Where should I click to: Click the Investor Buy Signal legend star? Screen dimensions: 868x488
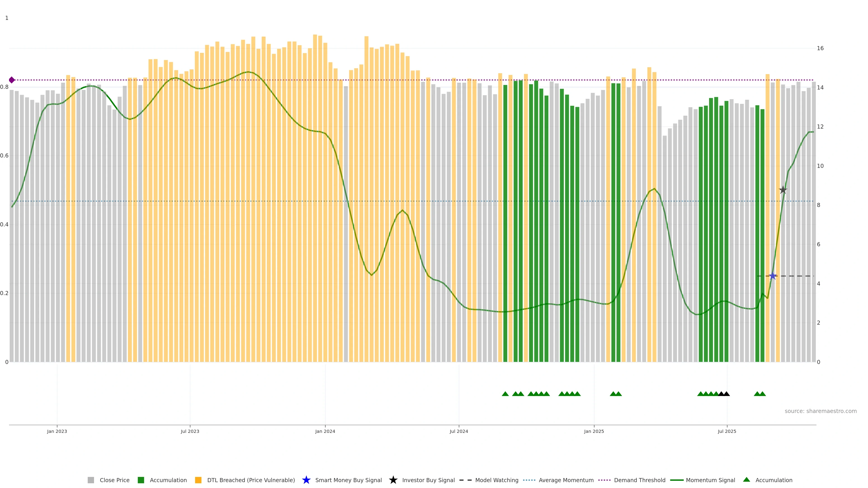(x=393, y=480)
